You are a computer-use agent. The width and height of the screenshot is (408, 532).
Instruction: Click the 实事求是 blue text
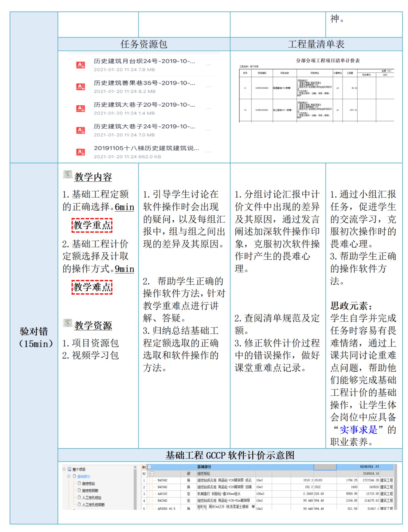point(358,429)
